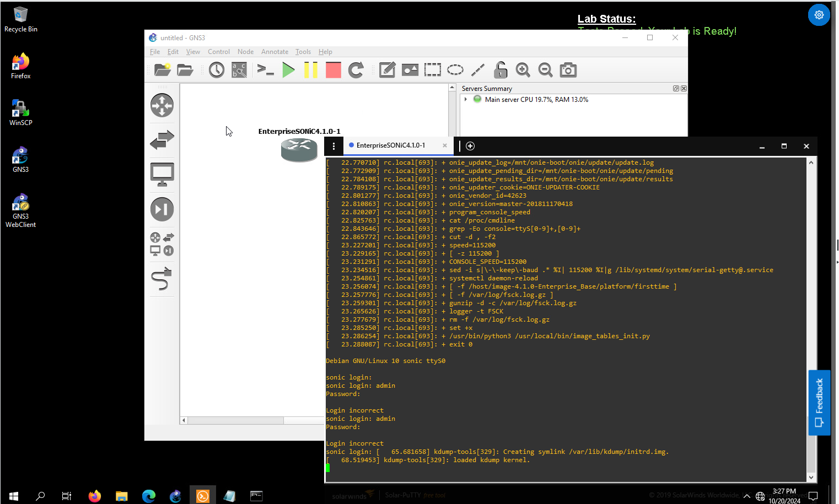
Task: Click the GNS3 canvas left scroll arrow
Action: click(x=184, y=420)
